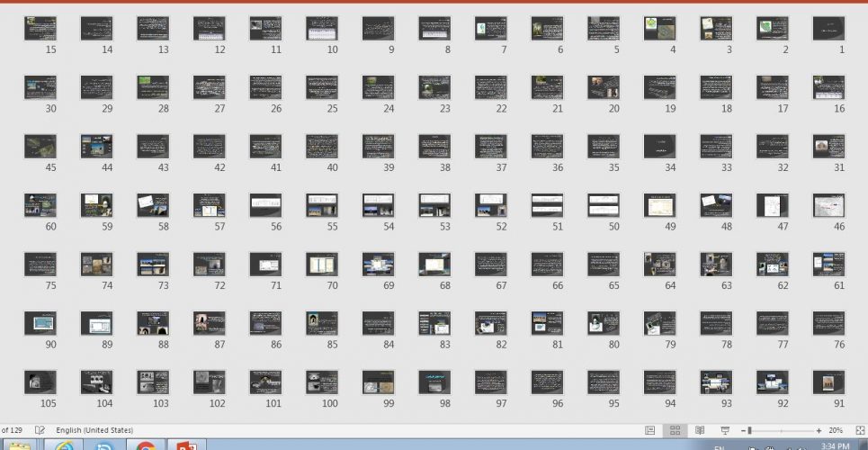
Task: Click English (United States) language indicator
Action: (94, 430)
